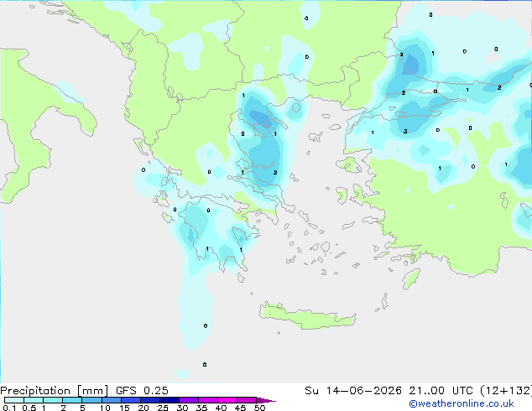Click the "(12+132)" forecast run text
Screen dimensions: 532x411
point(506,391)
